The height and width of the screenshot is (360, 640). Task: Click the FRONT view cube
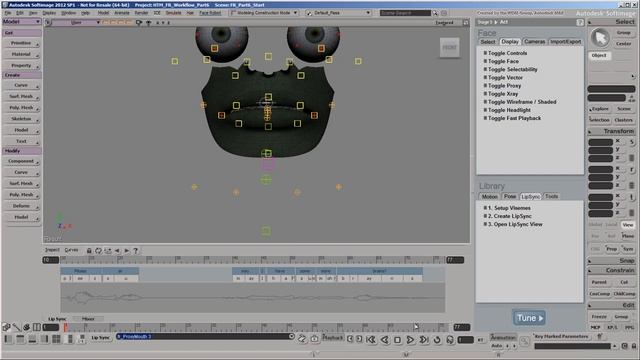[449, 47]
